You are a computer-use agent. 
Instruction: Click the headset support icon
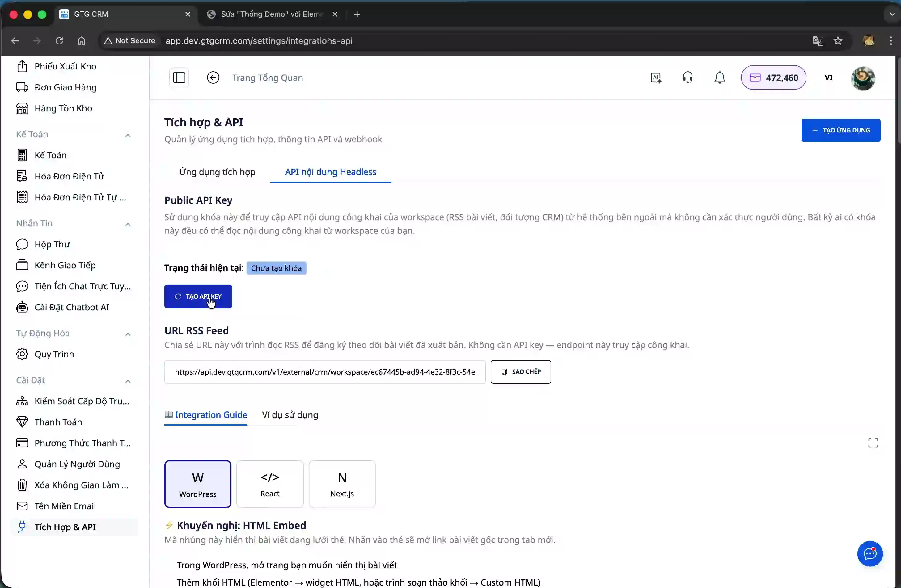688,77
